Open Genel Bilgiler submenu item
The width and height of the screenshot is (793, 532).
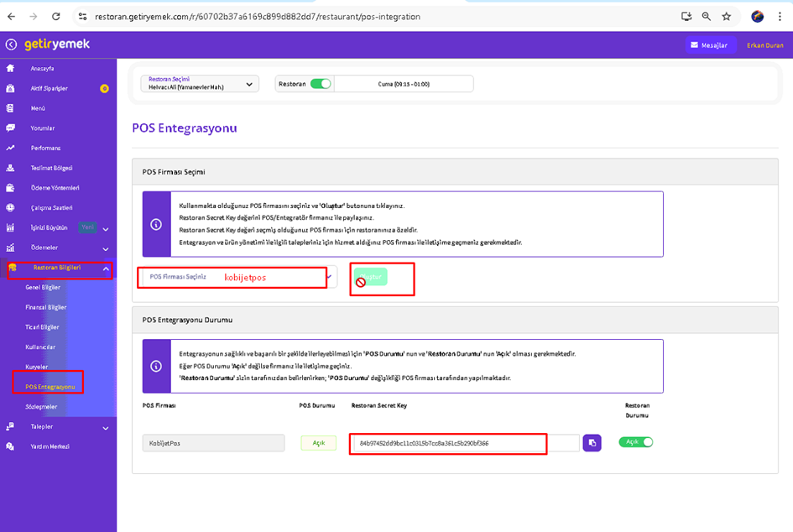coord(43,287)
